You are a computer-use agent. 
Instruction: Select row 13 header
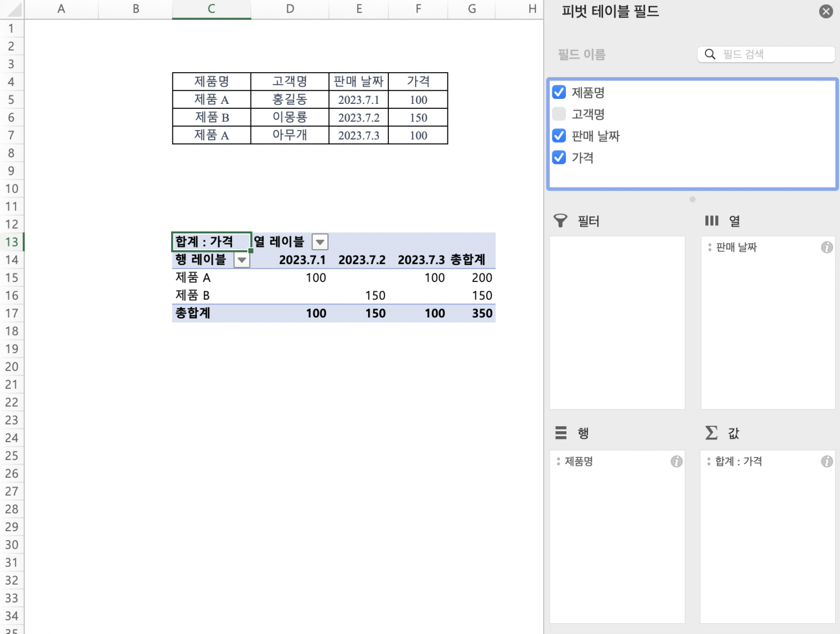(x=11, y=242)
